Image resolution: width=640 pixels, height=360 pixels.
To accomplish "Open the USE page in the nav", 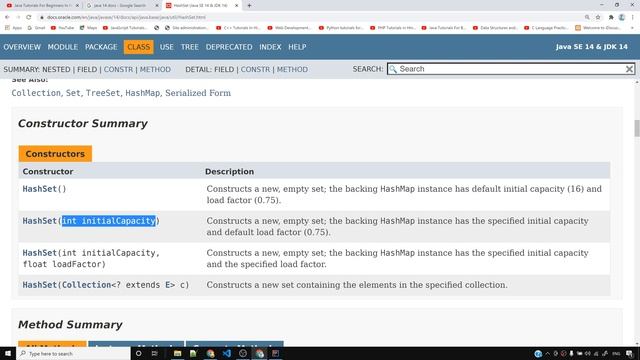I will (167, 47).
